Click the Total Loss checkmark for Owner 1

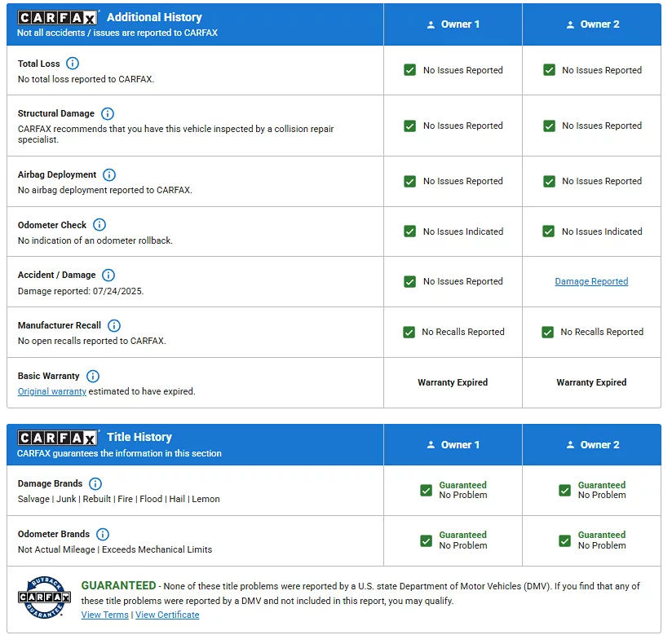click(x=410, y=70)
